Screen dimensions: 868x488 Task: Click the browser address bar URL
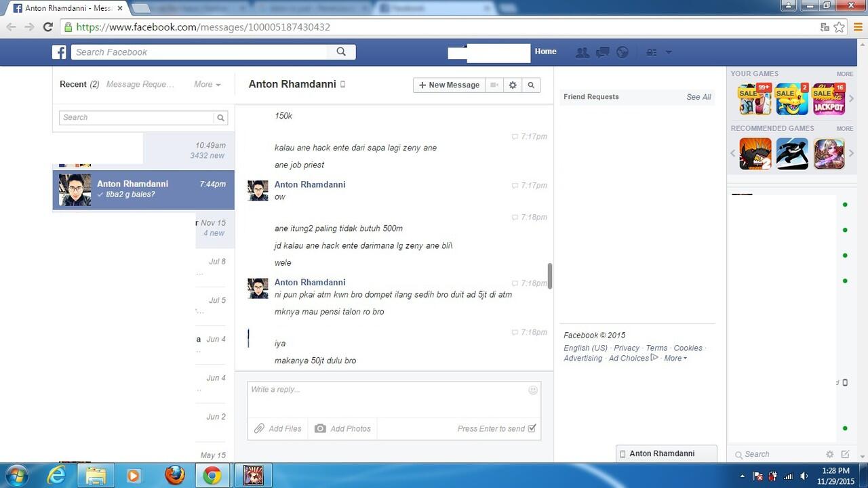[x=203, y=27]
